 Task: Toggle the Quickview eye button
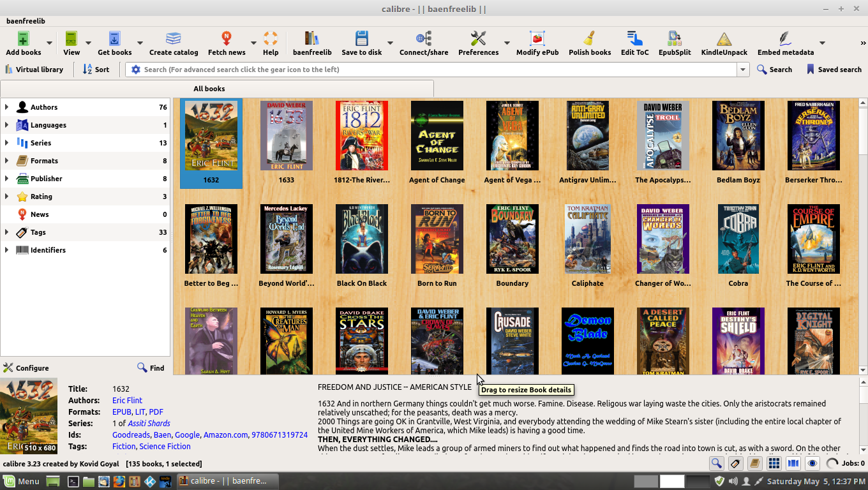click(x=812, y=464)
